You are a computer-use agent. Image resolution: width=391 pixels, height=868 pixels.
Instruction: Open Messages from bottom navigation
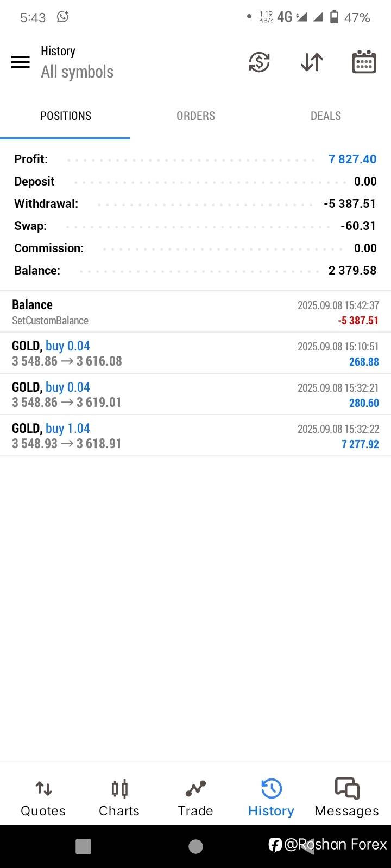point(346,797)
